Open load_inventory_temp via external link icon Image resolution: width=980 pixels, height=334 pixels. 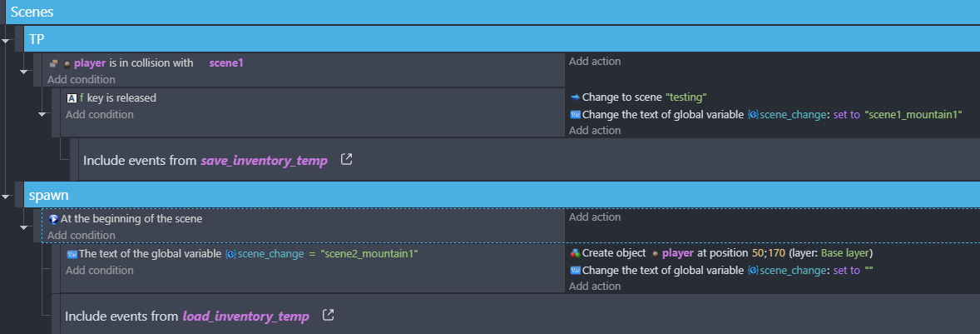(x=329, y=316)
